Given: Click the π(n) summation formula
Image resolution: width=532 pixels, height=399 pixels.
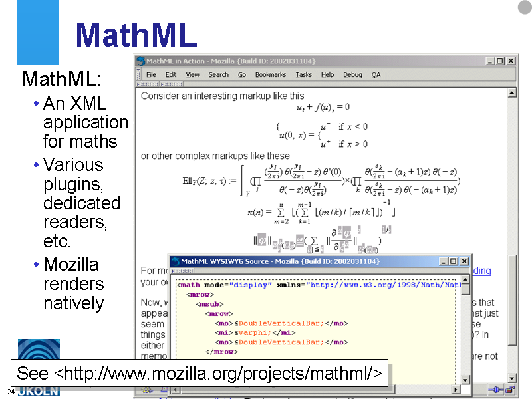Looking at the screenshot, I should tap(321, 213).
